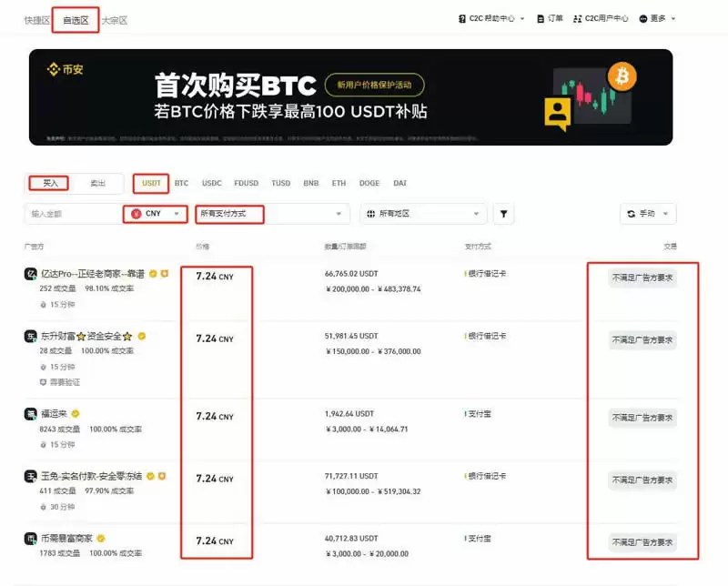
Task: Click the Binance logo in banner
Action: [x=66, y=69]
